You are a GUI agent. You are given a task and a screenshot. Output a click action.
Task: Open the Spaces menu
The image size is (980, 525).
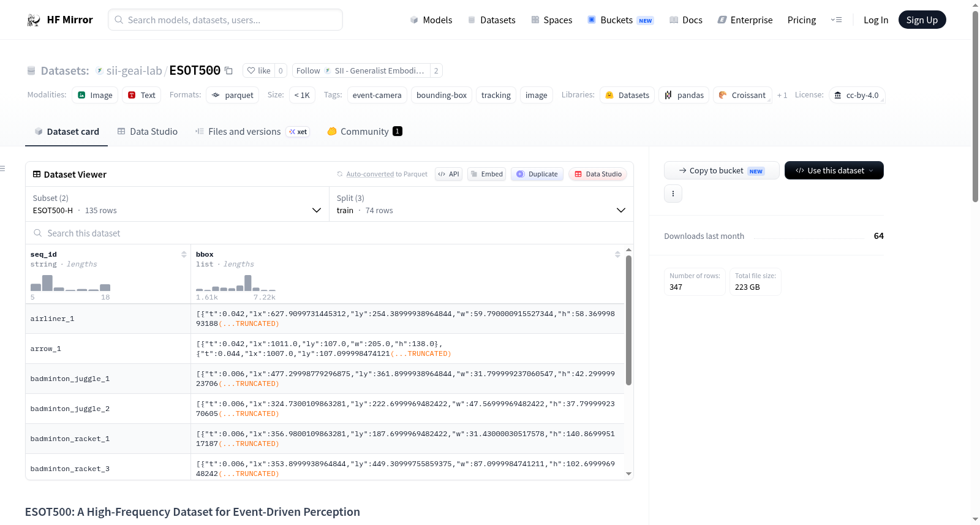[x=552, y=20]
